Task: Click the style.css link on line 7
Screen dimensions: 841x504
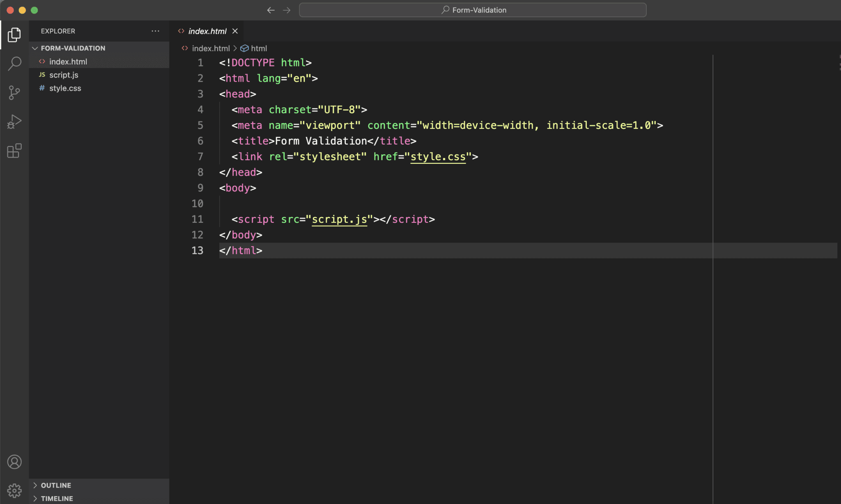Action: 438,156
